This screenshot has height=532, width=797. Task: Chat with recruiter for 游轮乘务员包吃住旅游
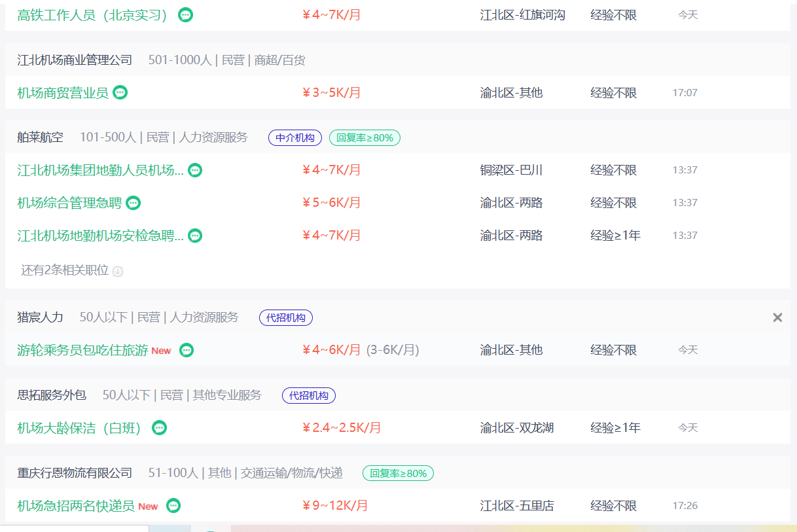[x=186, y=350]
